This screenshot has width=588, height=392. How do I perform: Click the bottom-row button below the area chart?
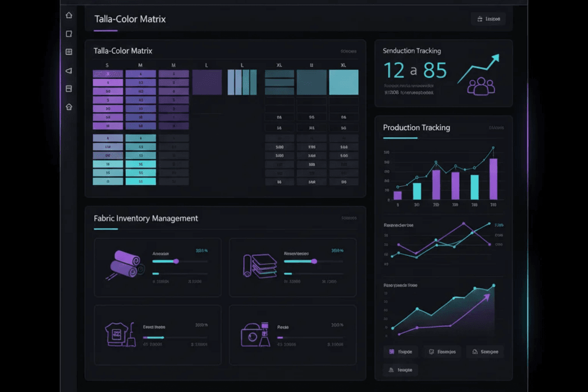[400, 370]
